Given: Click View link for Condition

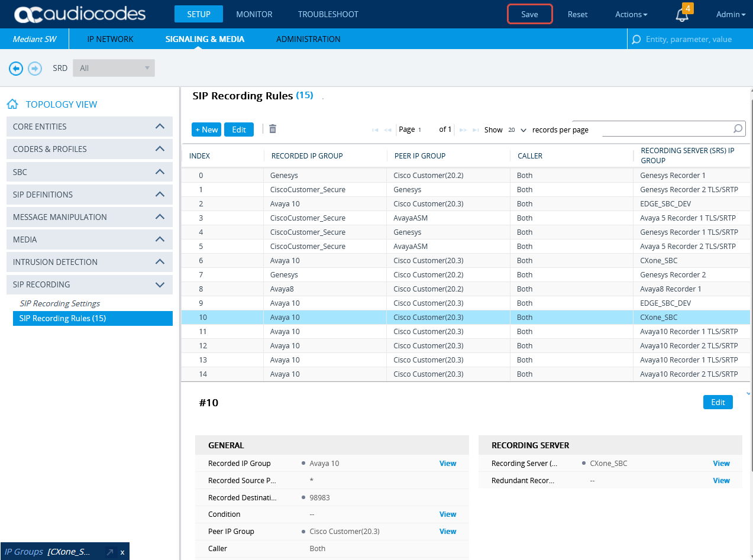Looking at the screenshot, I should (x=448, y=514).
